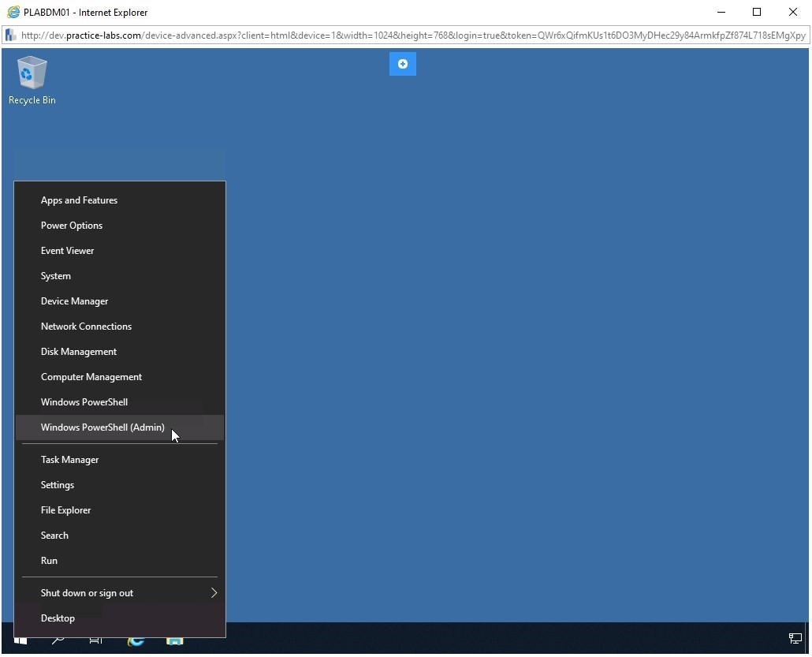Click the blue plus toolbar button
812x657 pixels.
point(403,64)
